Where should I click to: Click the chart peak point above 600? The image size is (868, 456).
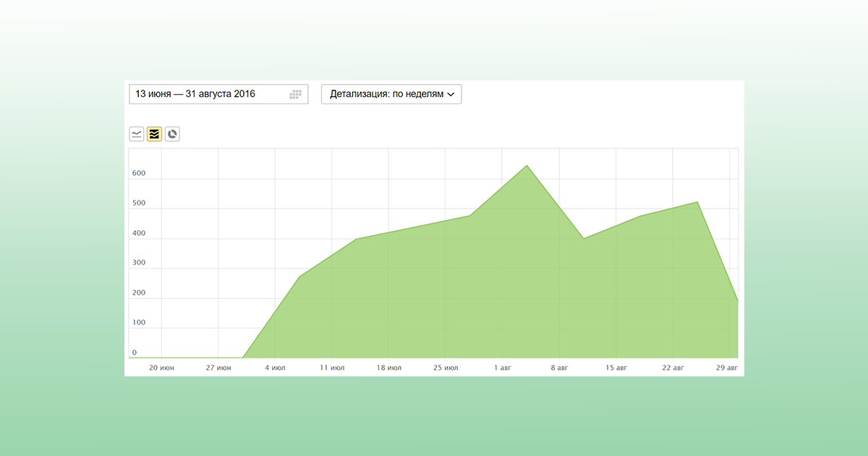(527, 166)
